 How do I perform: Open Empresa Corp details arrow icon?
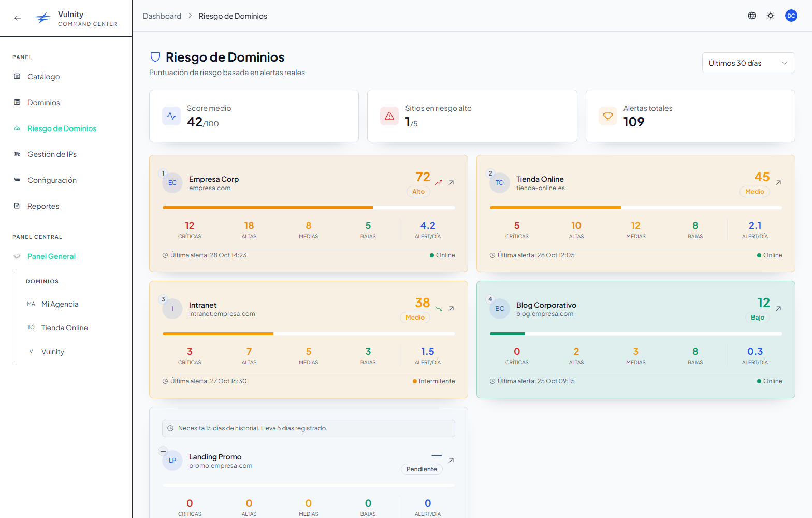tap(451, 182)
